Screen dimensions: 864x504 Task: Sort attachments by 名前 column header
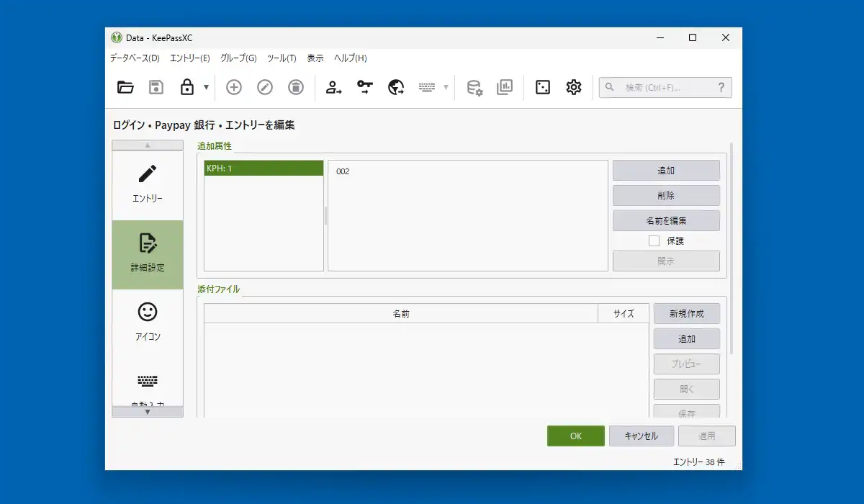point(401,314)
